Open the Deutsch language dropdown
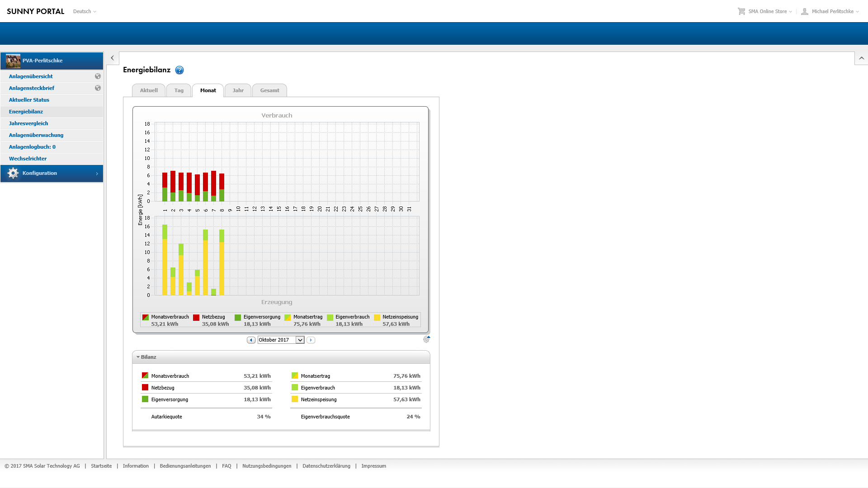 (85, 11)
